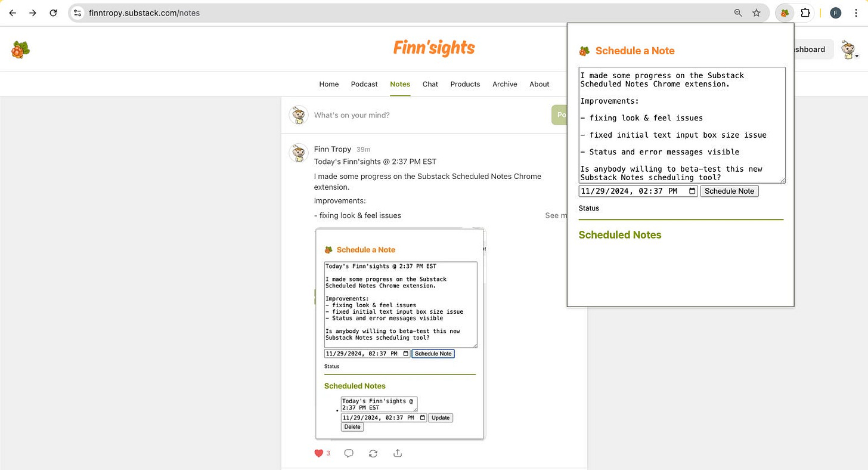The image size is (868, 470).
Task: Open the Archive tab
Action: 504,84
